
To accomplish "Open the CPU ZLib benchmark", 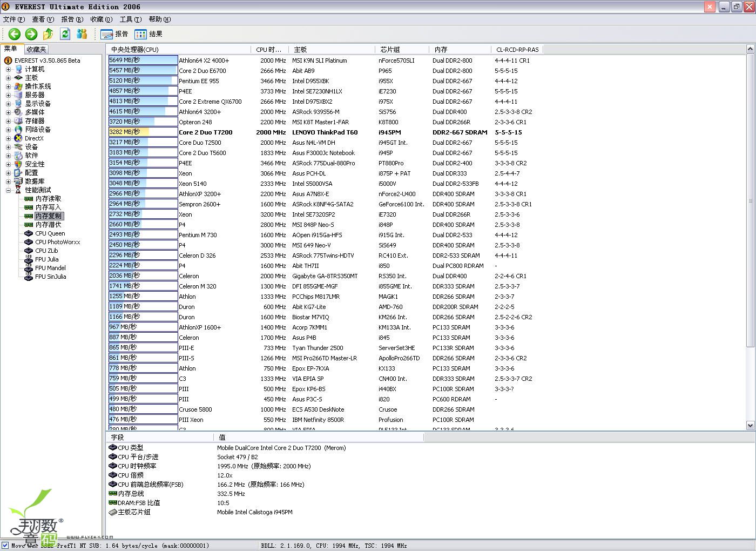I will click(x=46, y=251).
